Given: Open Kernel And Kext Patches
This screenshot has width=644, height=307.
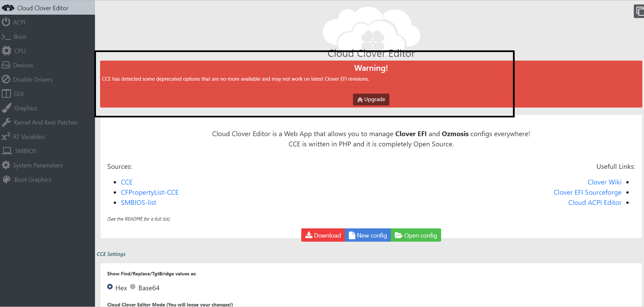Looking at the screenshot, I should 47,122.
